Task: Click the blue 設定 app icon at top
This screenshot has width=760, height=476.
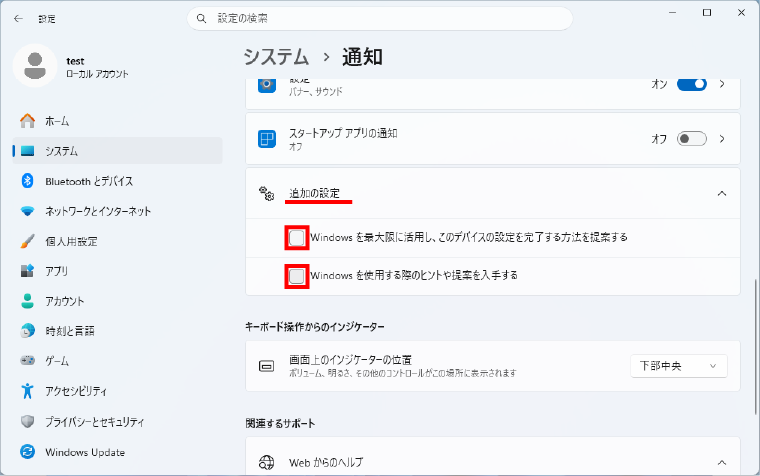Action: coord(267,85)
